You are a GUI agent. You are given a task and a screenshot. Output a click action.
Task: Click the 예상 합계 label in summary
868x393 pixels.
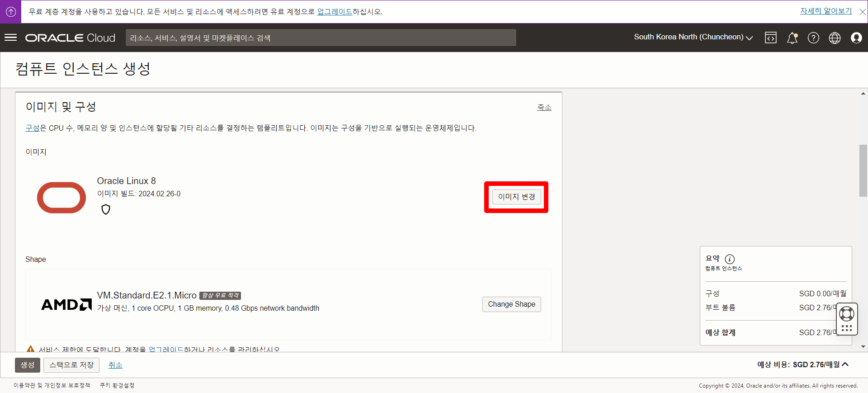(x=721, y=332)
